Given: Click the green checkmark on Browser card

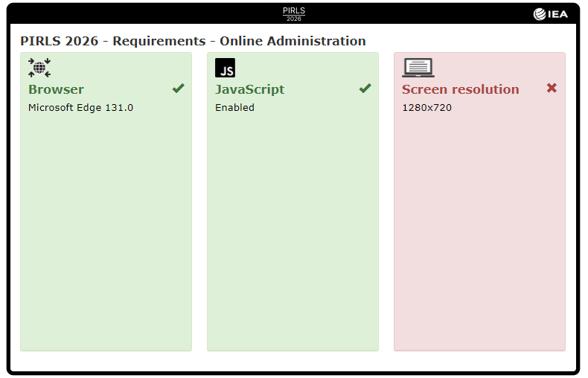Looking at the screenshot, I should pos(178,89).
